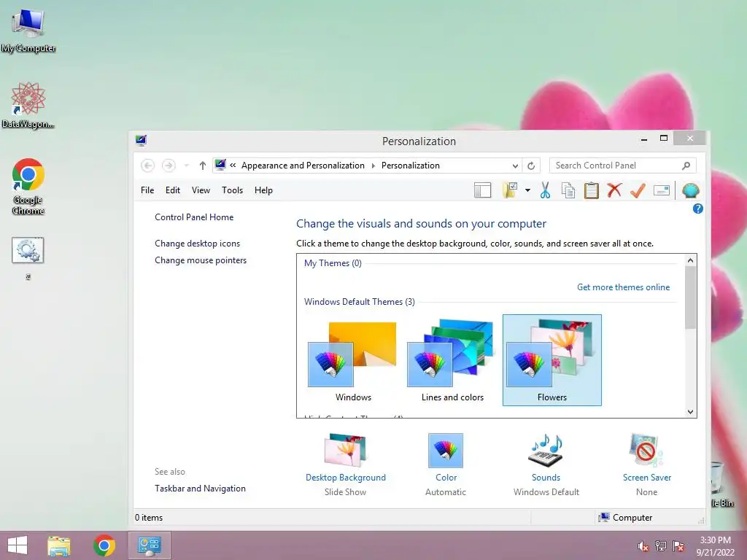Screen dimensions: 747x560
Task: Click the double chevron in address bar
Action: point(233,166)
